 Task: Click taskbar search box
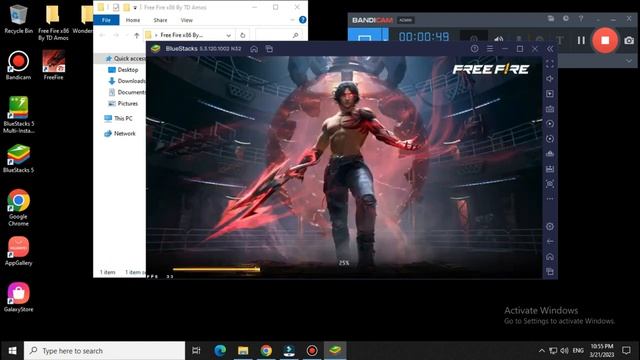click(104, 351)
